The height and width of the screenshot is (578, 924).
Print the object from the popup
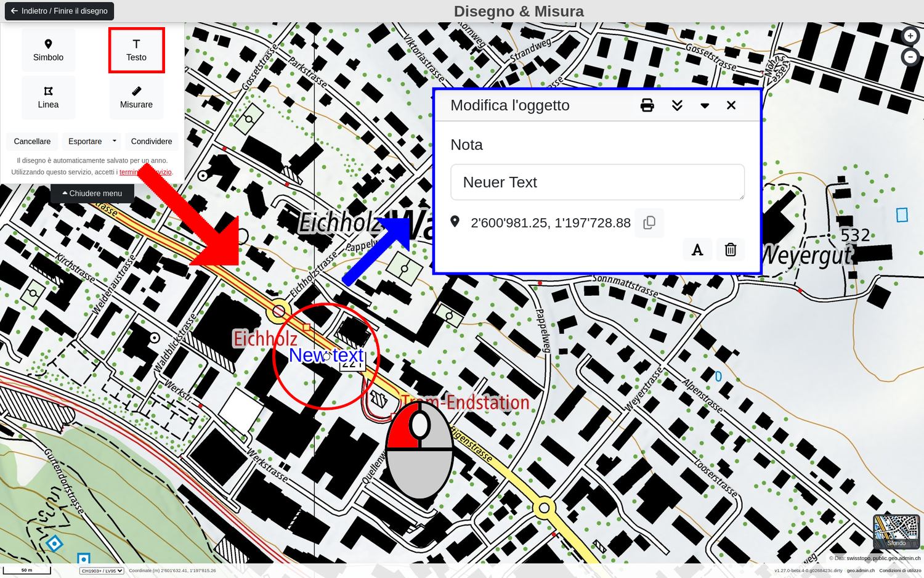coord(647,105)
